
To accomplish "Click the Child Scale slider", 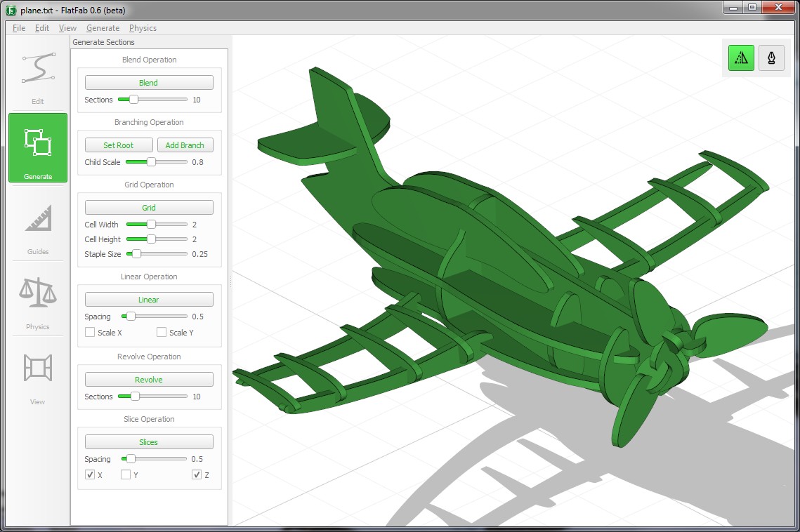I will tap(156, 162).
